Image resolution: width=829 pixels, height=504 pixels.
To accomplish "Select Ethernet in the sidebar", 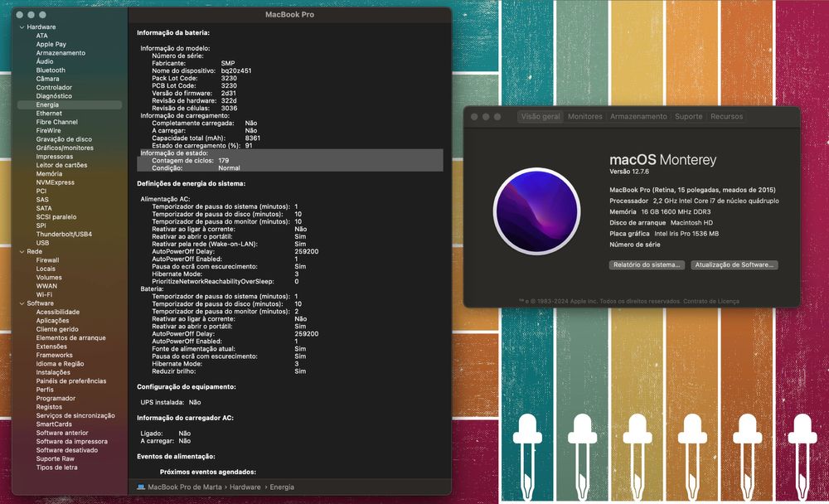I will tap(49, 114).
